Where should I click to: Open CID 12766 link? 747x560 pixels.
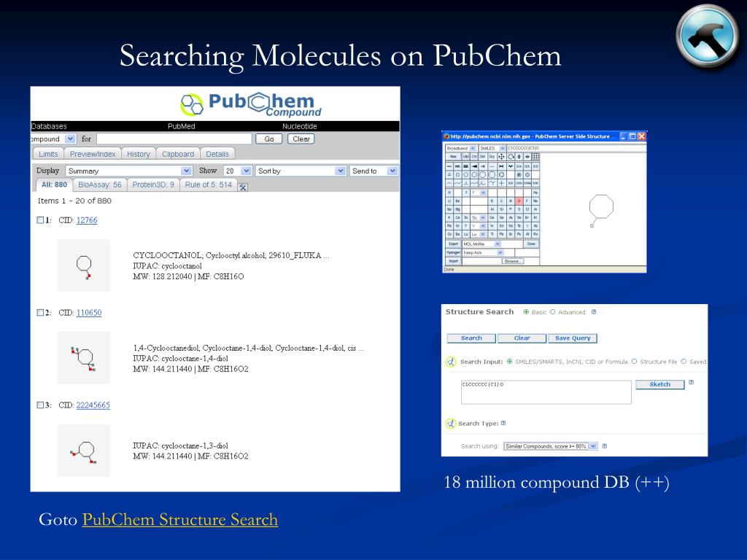87,220
